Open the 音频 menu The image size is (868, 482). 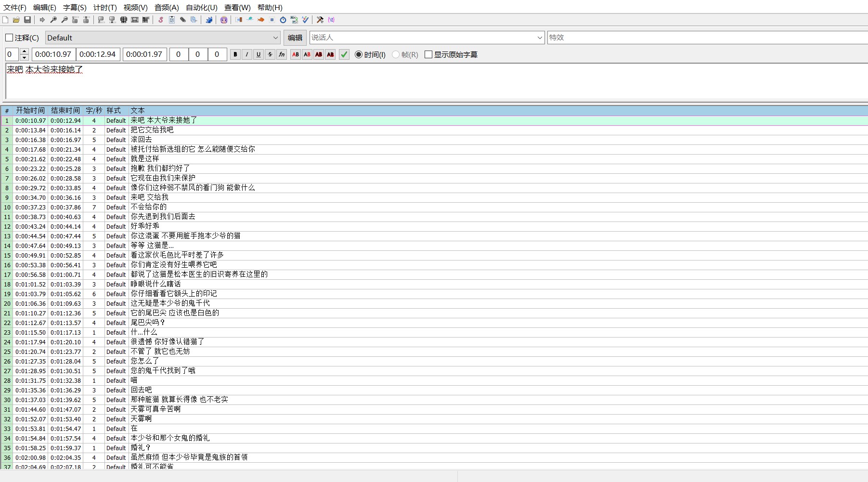[167, 8]
